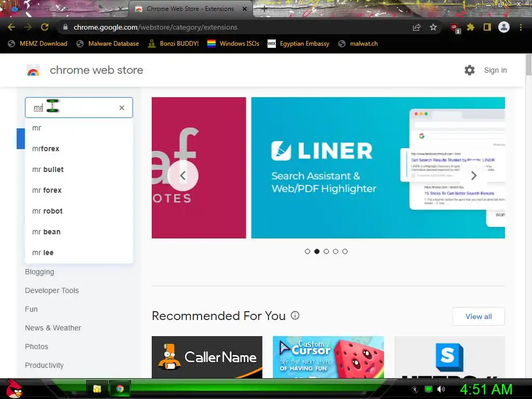Choose the 'mr bean' suggestion
The image size is (532, 399).
pos(79,232)
